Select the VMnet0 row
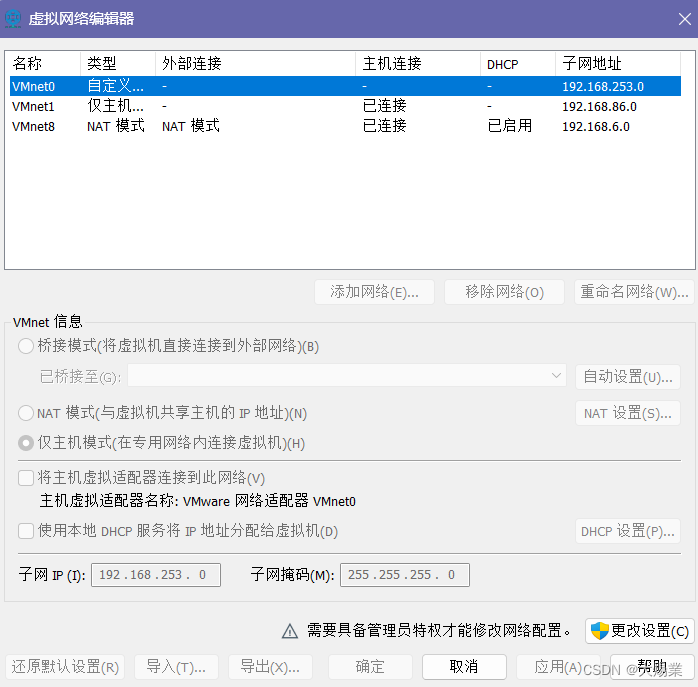Viewport: 698px width, 687px height. click(x=345, y=86)
